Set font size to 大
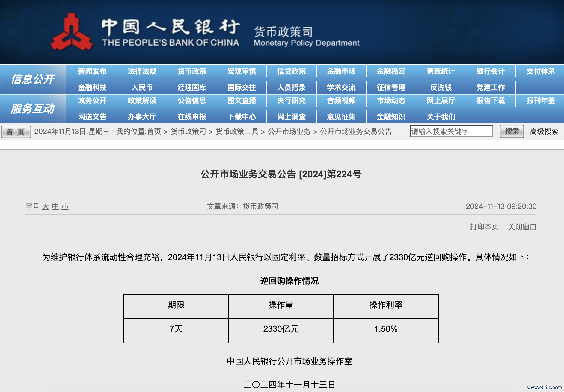This screenshot has width=564, height=392. coord(46,206)
